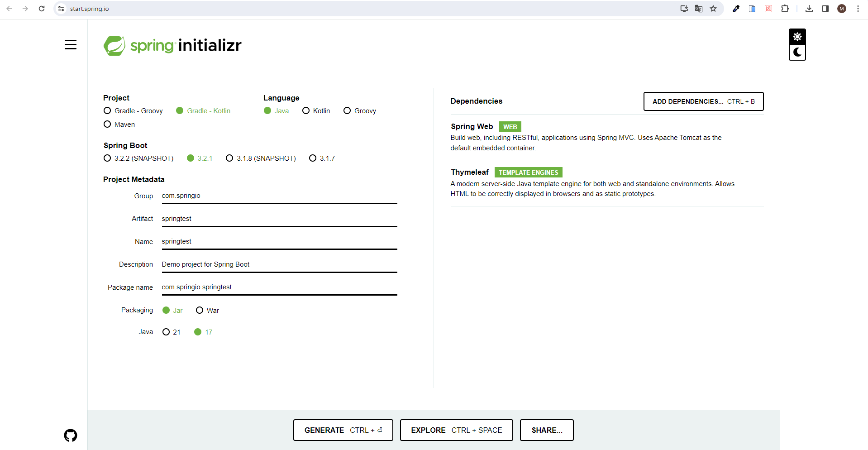The width and height of the screenshot is (868, 450).
Task: Select Spring Boot 3.2.2 (SNAPSHOT)
Action: click(x=138, y=158)
